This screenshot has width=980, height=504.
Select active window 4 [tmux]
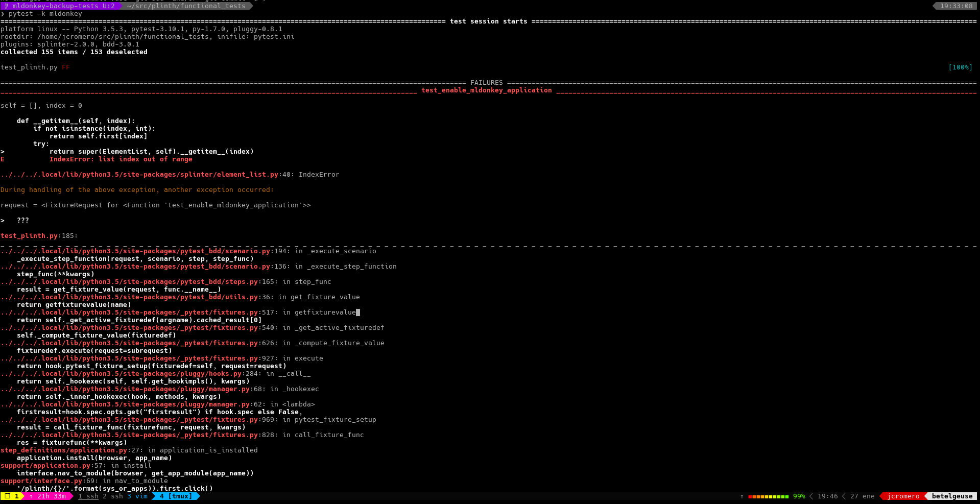click(x=176, y=496)
